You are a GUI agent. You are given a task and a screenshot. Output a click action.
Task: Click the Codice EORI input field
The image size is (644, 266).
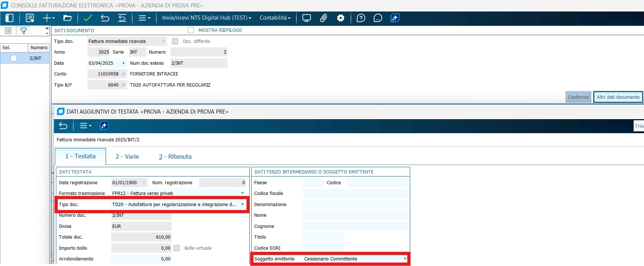pyautogui.click(x=323, y=248)
